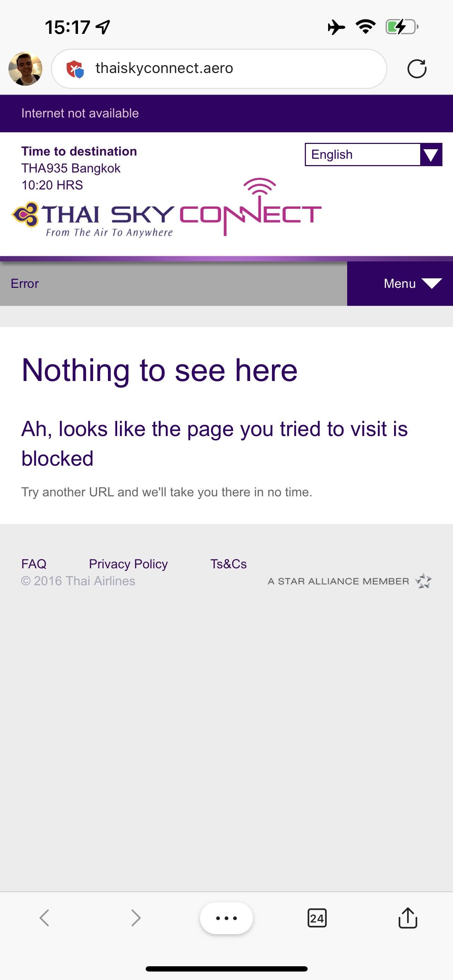Open the FAQ link
The width and height of the screenshot is (453, 980).
34,564
